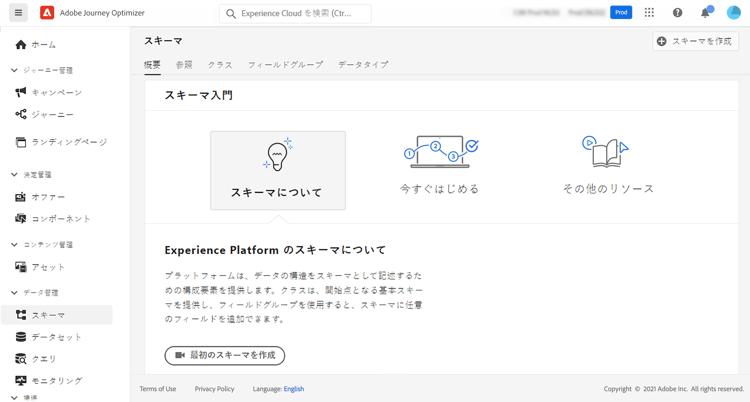The width and height of the screenshot is (750, 402).
Task: Open キャンペーン in the sidebar
Action: point(56,92)
